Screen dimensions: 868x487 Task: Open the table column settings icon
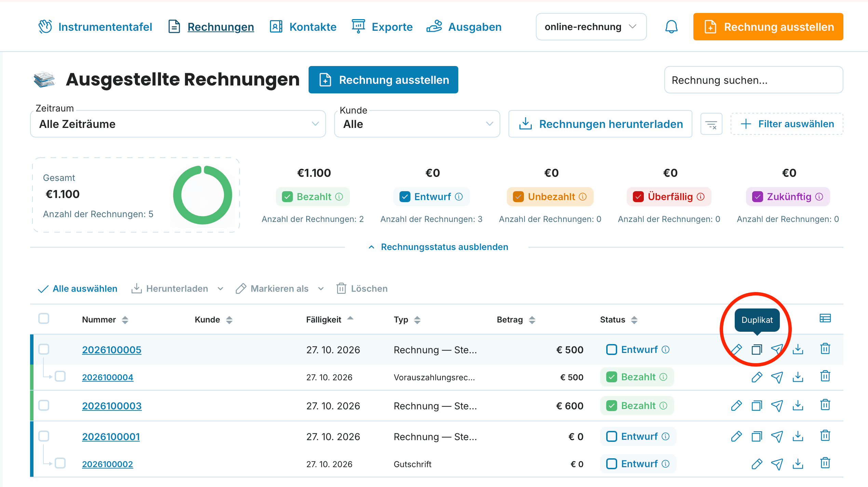point(825,318)
